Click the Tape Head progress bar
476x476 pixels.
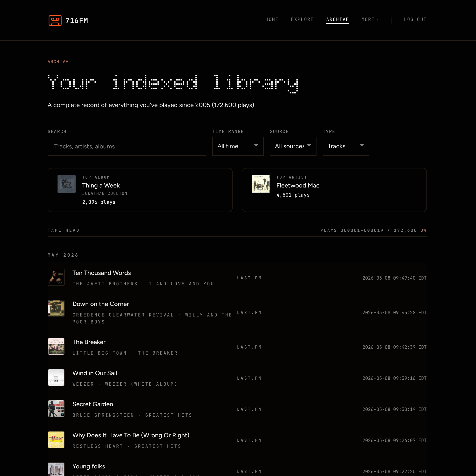point(237,236)
